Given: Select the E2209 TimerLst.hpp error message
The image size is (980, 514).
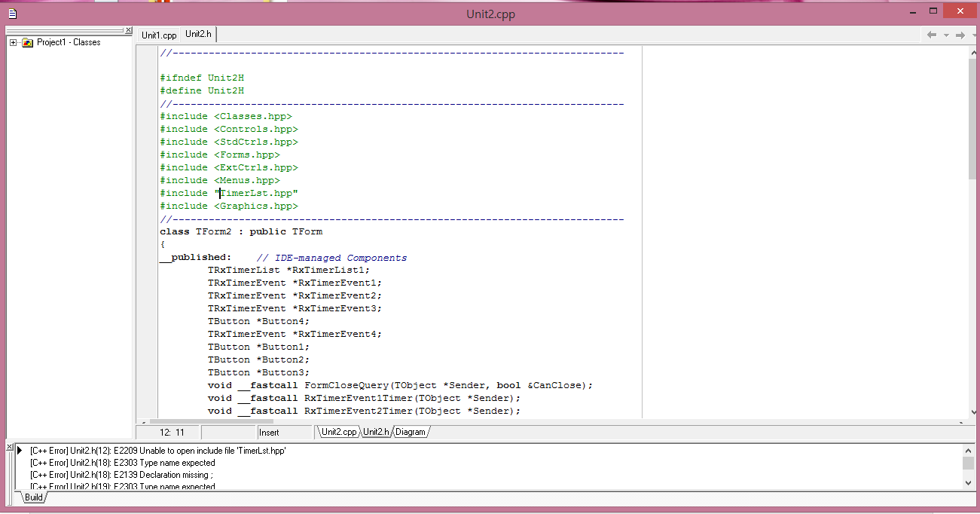Looking at the screenshot, I should coord(158,450).
